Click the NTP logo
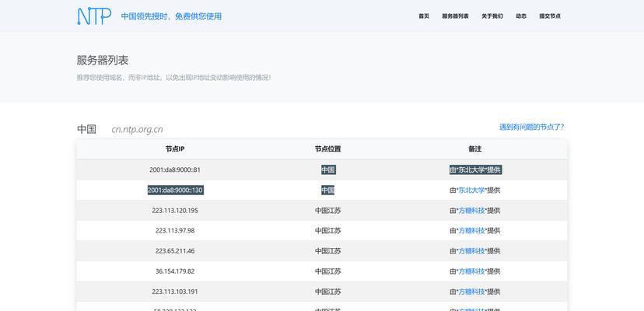 94,16
